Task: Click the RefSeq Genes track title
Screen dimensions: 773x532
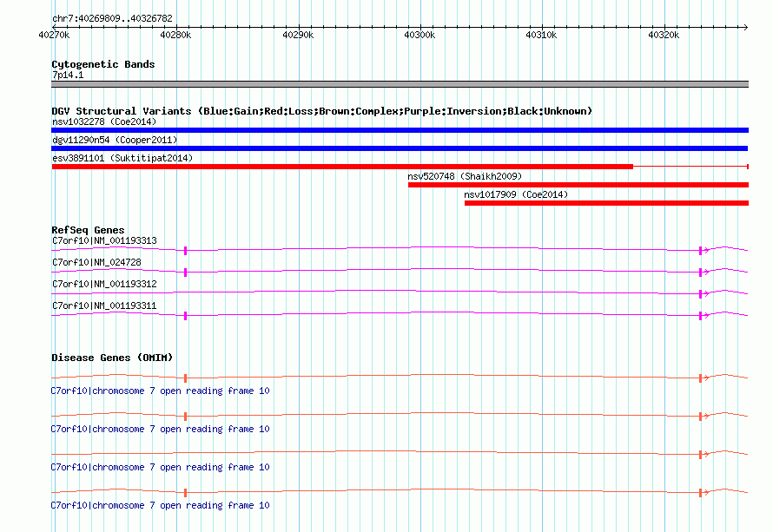Action: tap(88, 230)
